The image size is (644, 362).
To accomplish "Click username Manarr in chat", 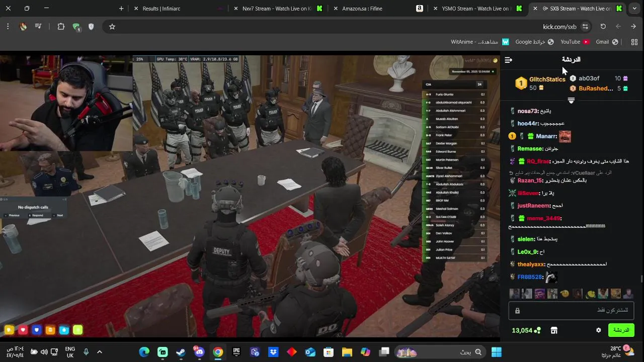I will [546, 136].
